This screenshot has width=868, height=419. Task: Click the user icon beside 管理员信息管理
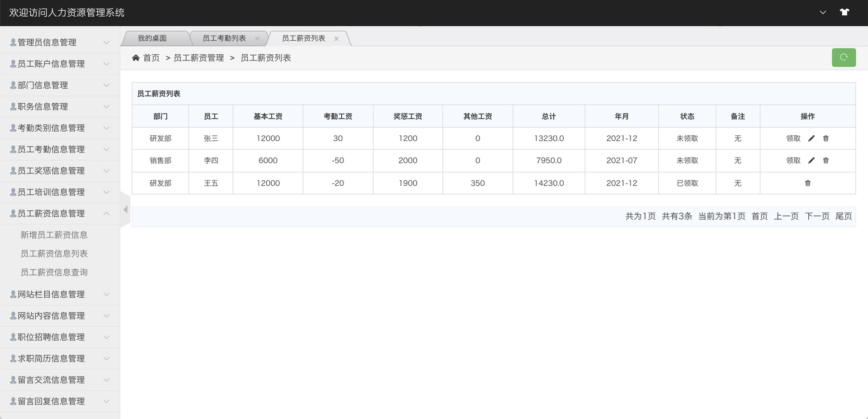point(13,42)
